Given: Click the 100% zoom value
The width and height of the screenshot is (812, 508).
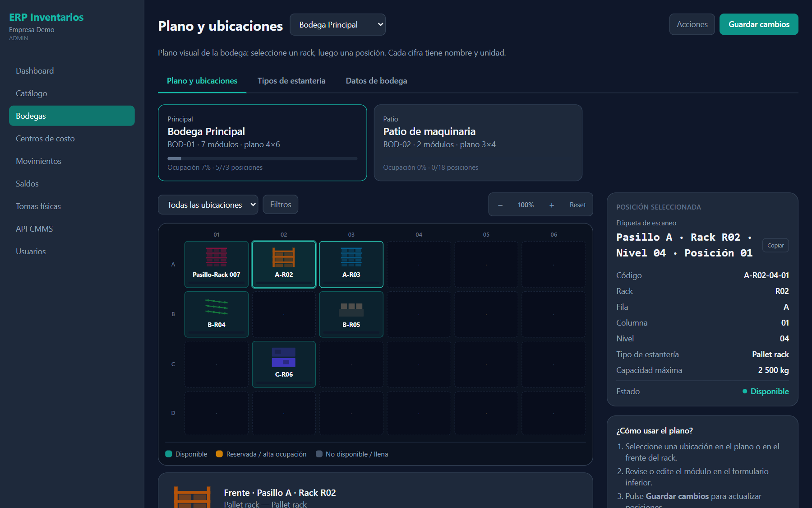Looking at the screenshot, I should click(526, 205).
